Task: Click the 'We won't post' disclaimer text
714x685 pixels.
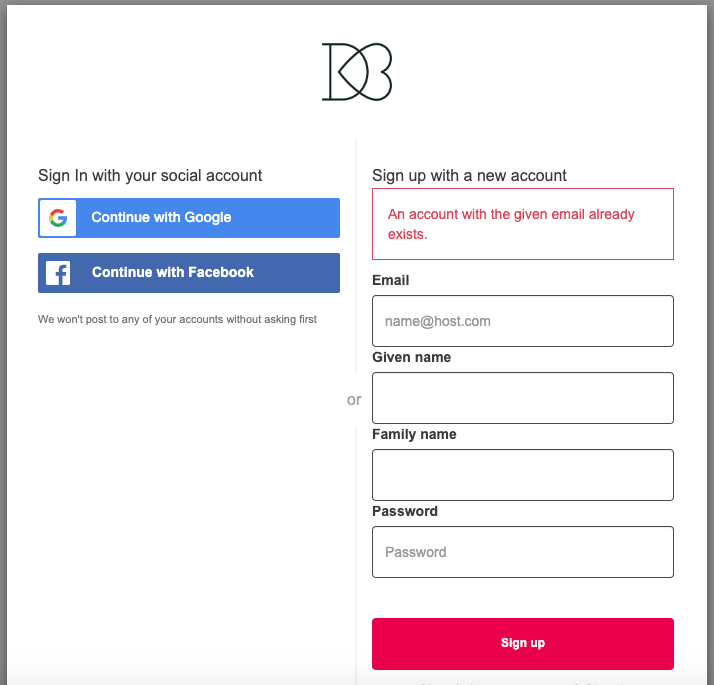Action: pos(177,320)
